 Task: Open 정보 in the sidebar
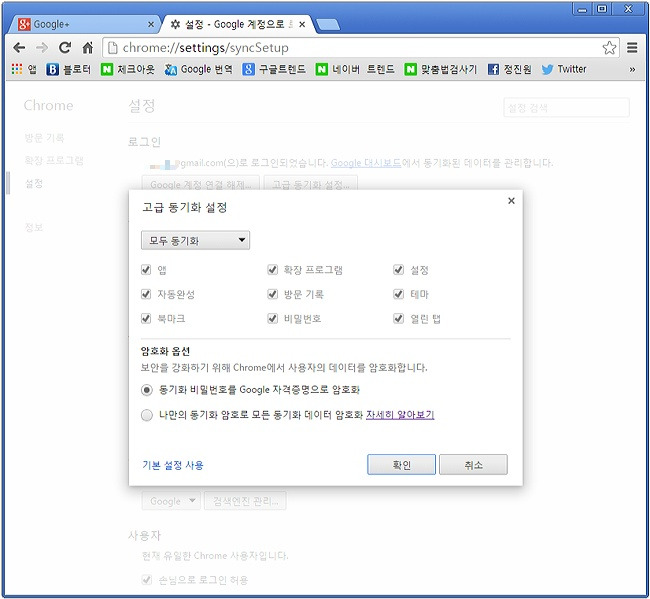click(x=34, y=227)
